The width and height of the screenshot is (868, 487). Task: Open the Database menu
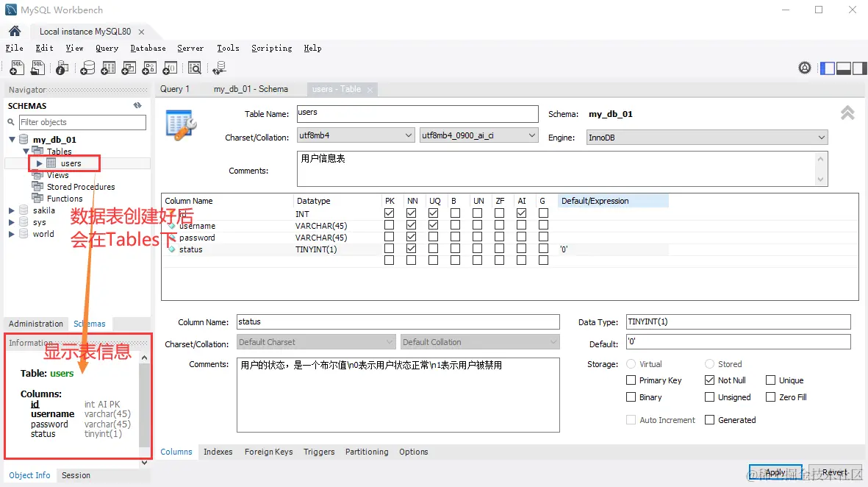point(148,48)
